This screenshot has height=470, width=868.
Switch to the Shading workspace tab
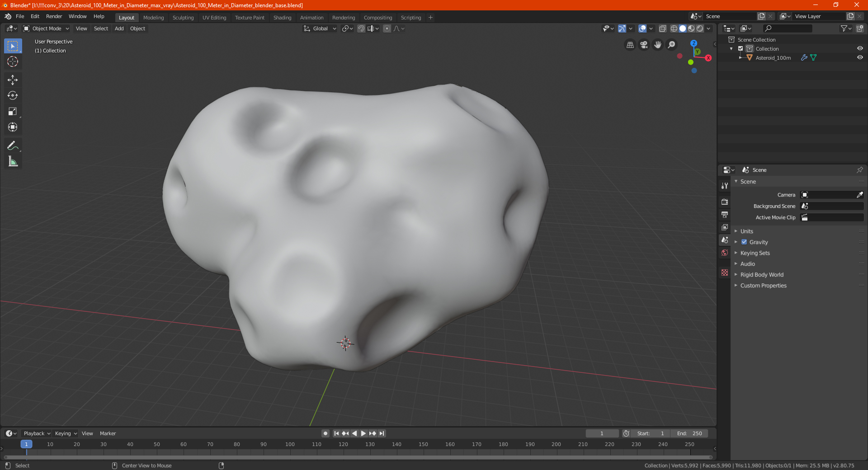pos(282,18)
